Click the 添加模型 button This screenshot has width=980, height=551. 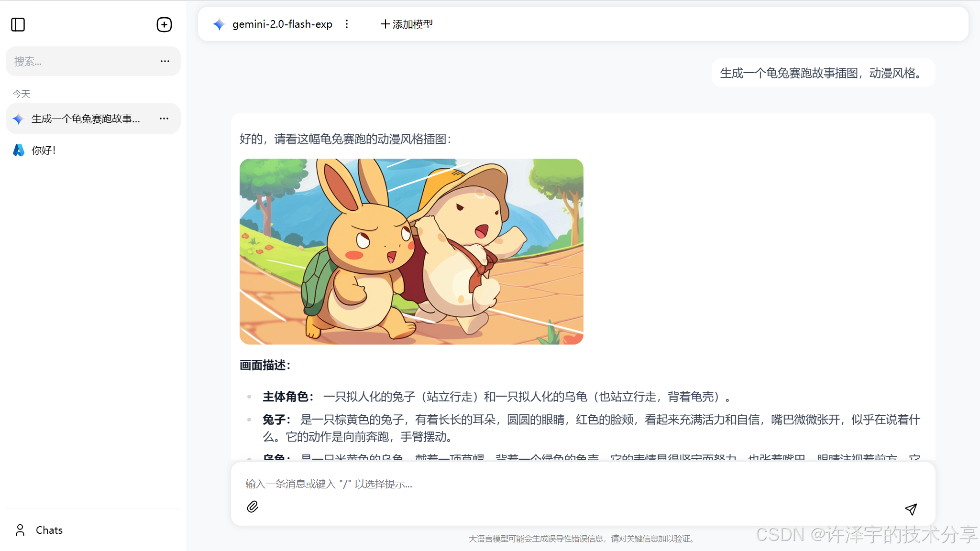(407, 24)
